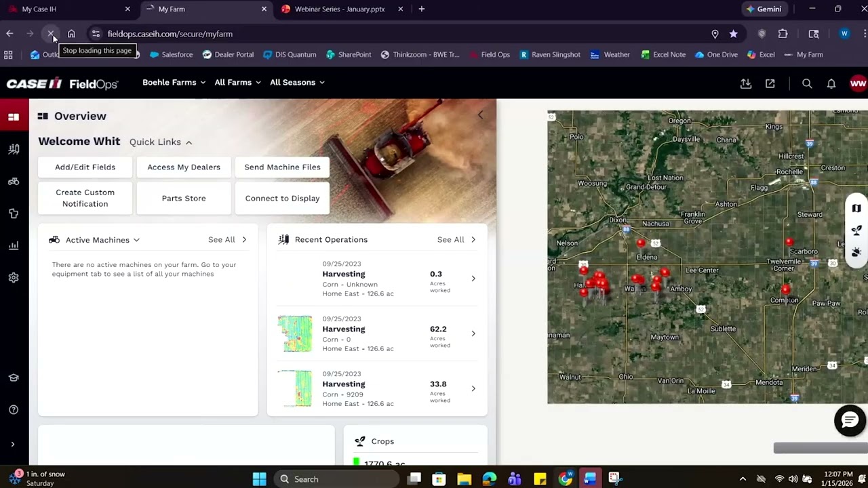The width and height of the screenshot is (868, 488).
Task: Stop loading the page with X button
Action: (51, 34)
